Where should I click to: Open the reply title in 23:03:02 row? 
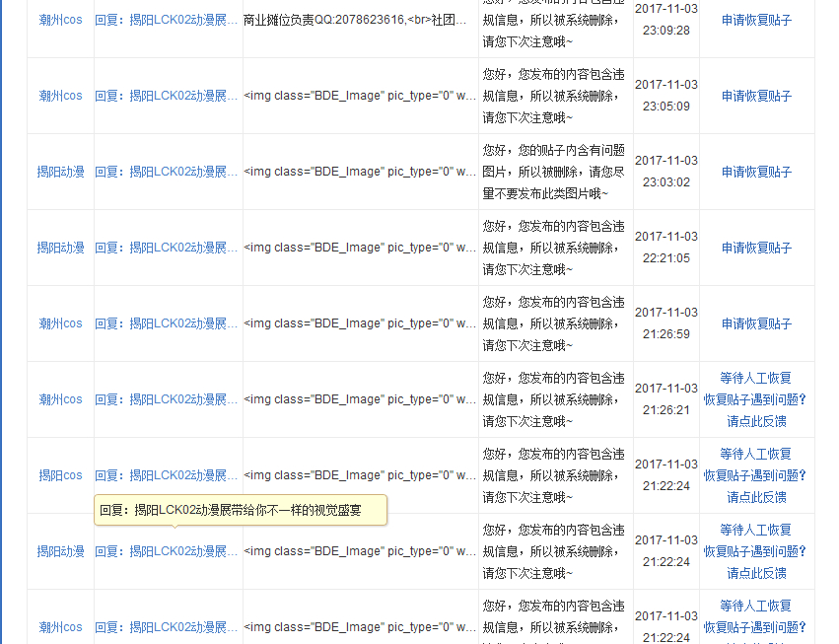click(x=167, y=172)
